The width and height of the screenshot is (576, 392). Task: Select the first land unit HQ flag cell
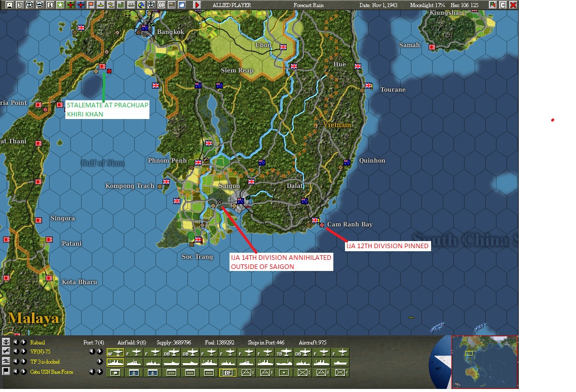click(116, 373)
